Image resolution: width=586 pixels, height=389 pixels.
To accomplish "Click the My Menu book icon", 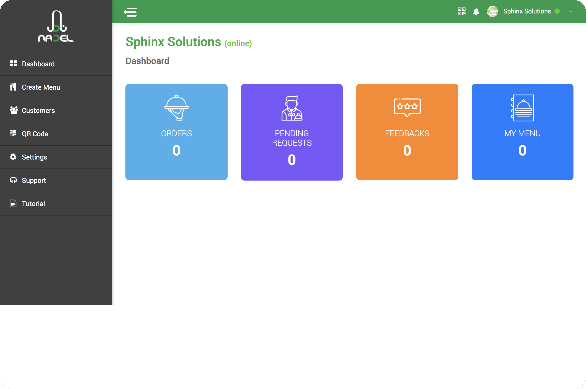I will coord(522,108).
